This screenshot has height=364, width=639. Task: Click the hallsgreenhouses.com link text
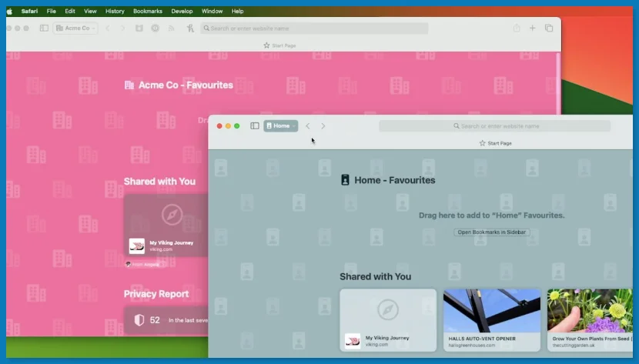click(x=471, y=346)
